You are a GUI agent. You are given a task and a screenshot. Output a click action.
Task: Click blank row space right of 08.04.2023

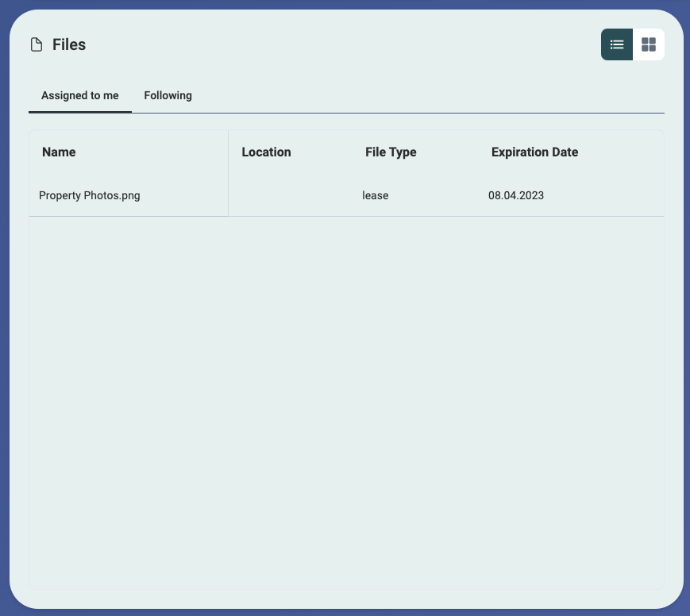pos(611,195)
